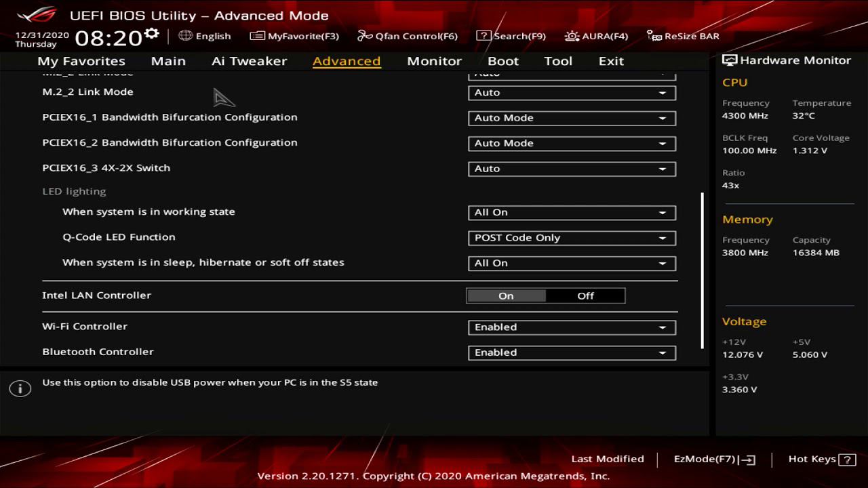The image size is (868, 488).
Task: Open AURA(F4) lighting icon
Action: 572,36
